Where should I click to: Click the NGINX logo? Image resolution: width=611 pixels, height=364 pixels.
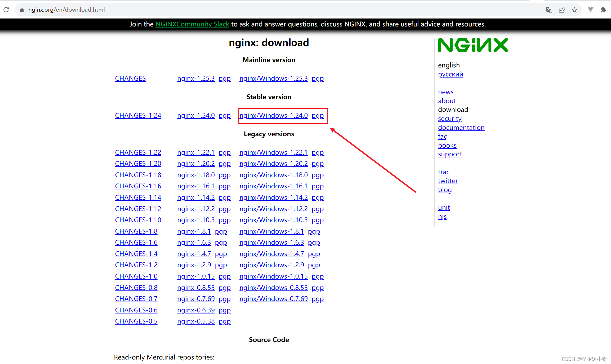tap(473, 45)
